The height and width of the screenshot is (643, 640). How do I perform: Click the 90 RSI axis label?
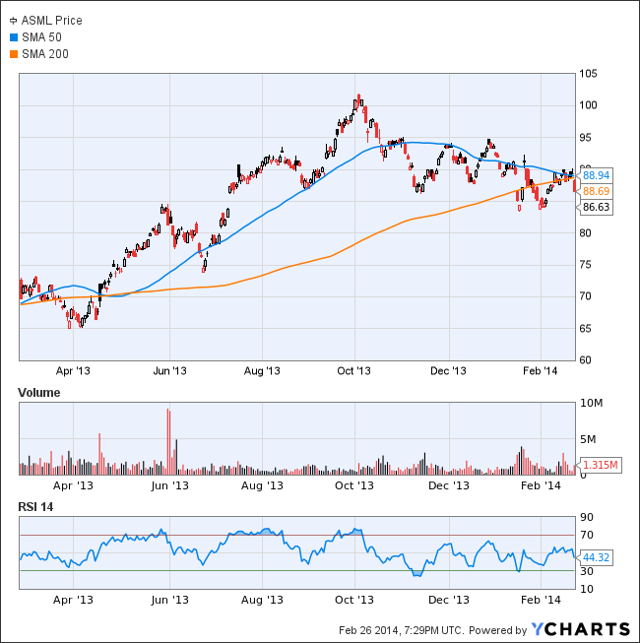coord(587,517)
